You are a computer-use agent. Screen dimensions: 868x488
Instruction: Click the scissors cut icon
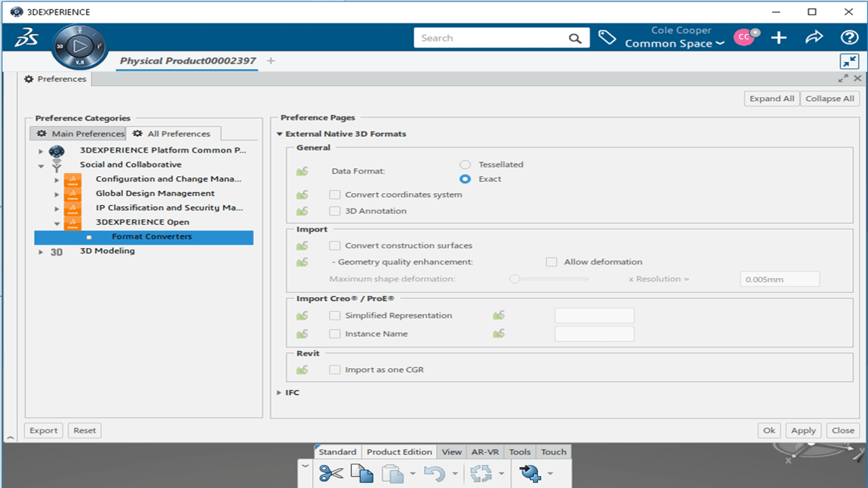click(332, 473)
